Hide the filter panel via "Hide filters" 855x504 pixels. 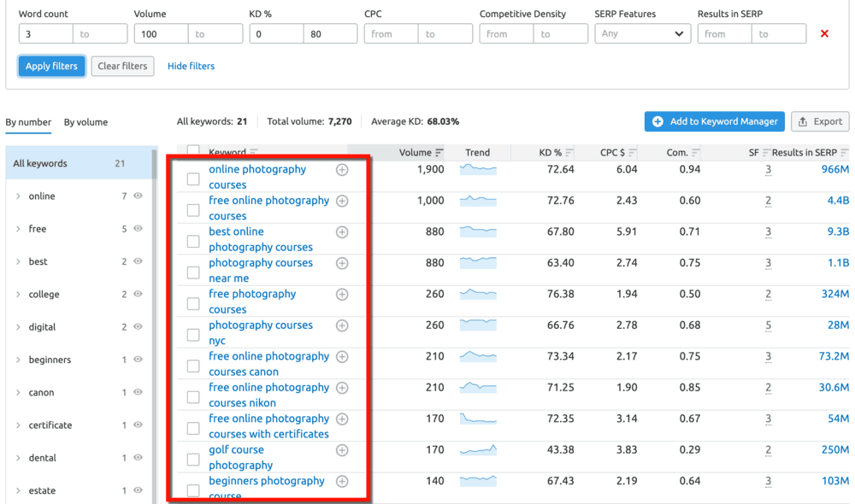tap(190, 66)
